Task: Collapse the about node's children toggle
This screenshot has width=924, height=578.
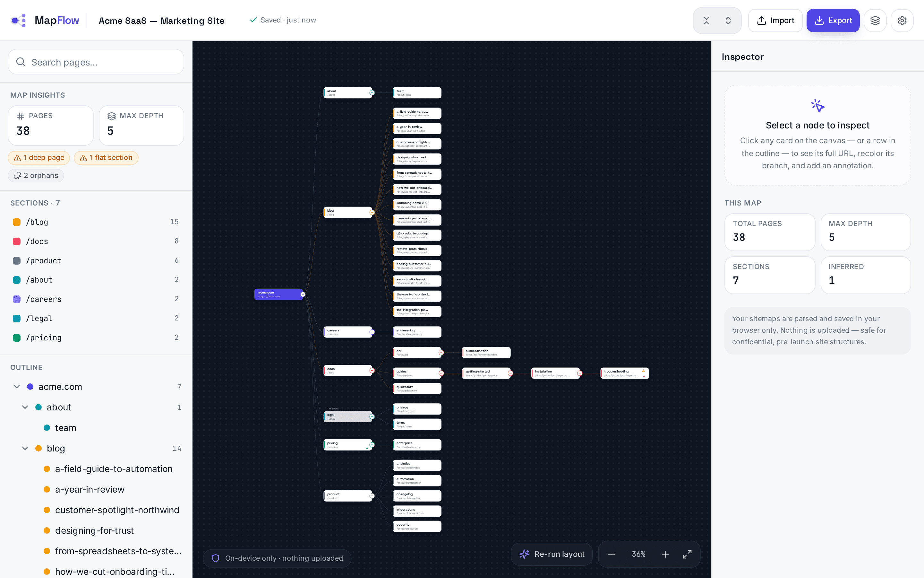Action: point(372,93)
